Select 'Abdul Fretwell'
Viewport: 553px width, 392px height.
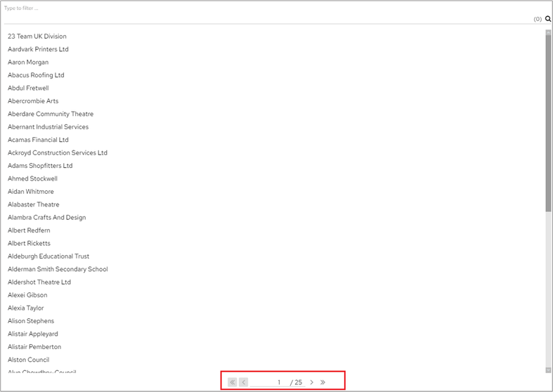(x=28, y=88)
